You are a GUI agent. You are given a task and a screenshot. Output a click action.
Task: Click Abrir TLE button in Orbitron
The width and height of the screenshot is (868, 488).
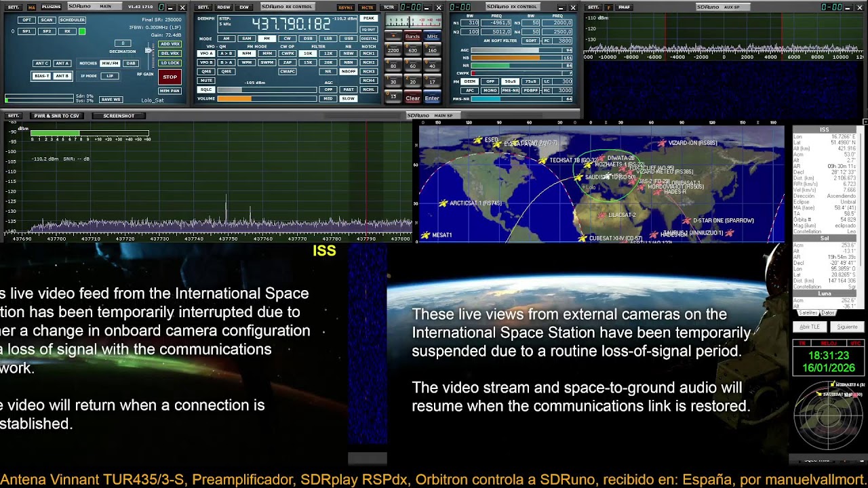point(810,327)
